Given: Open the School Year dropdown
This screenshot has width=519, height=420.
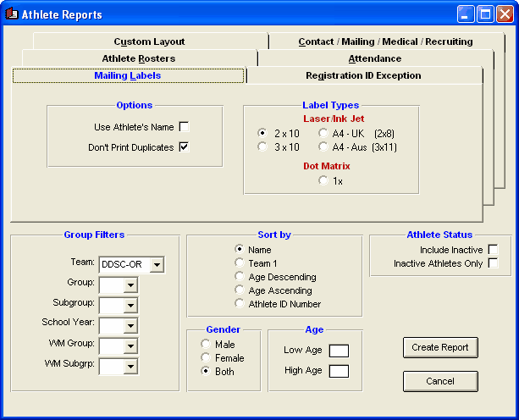Looking at the screenshot, I should tap(130, 326).
